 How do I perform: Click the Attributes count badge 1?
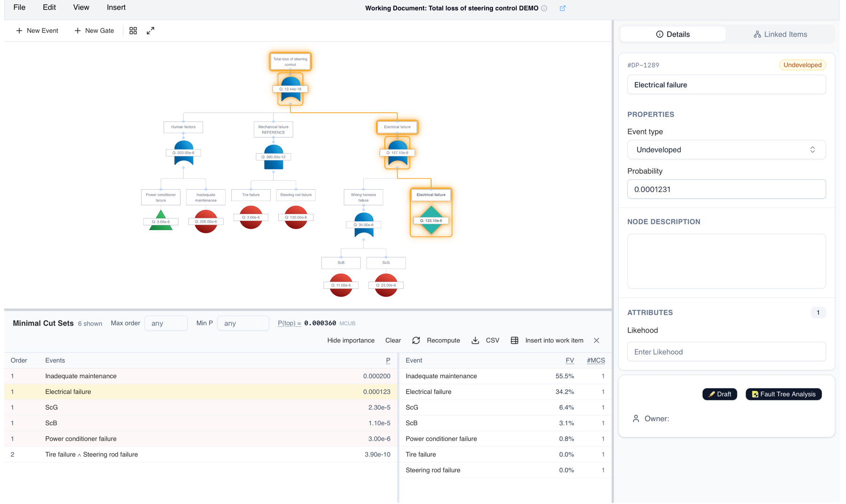tap(818, 312)
